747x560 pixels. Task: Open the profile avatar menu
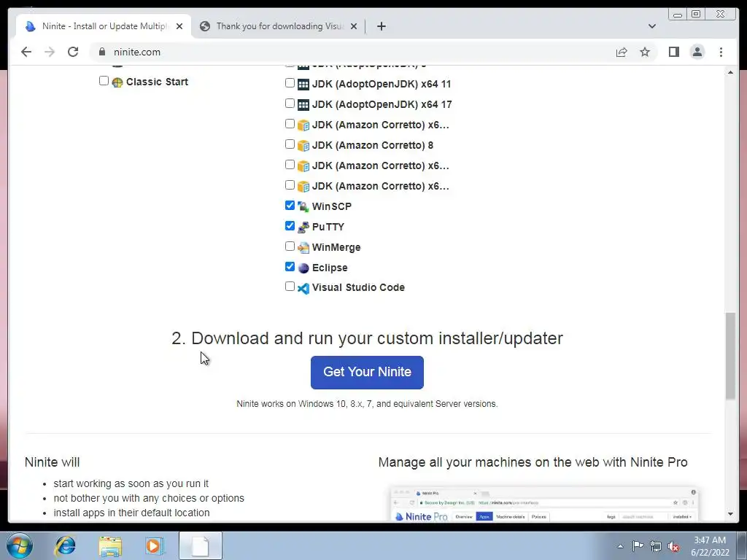[697, 52]
